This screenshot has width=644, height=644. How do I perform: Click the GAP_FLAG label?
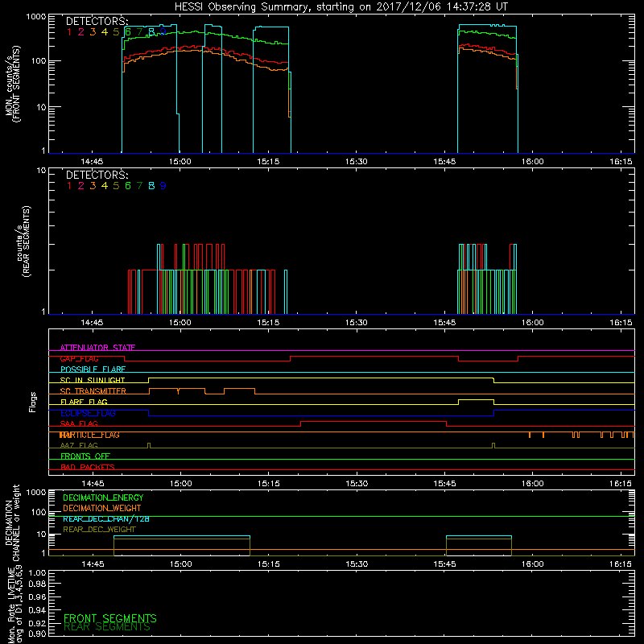[x=79, y=358]
